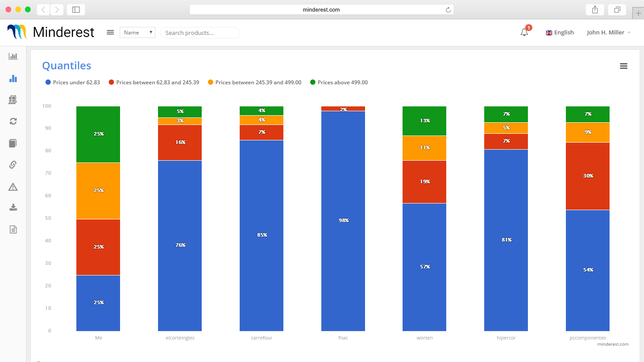The width and height of the screenshot is (644, 362).
Task: Open the reports document sidebar icon
Action: pos(13,229)
